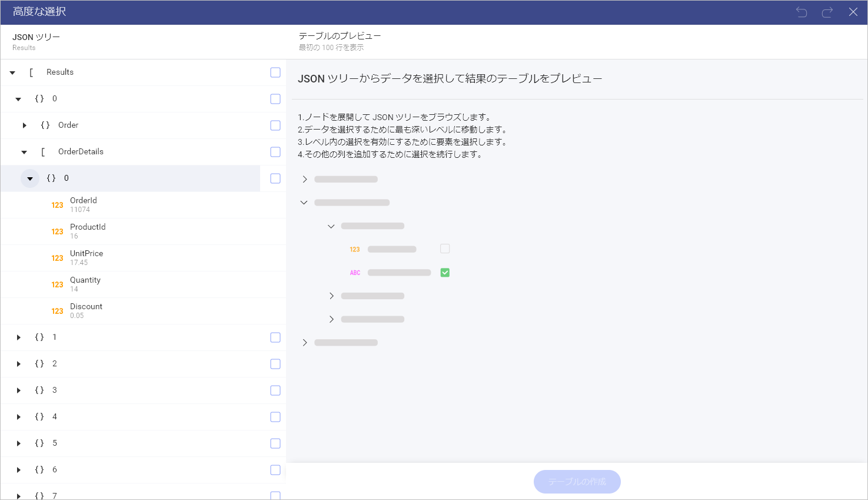The height and width of the screenshot is (500, 868).
Task: Click the OrderDetails label
Action: tap(81, 152)
